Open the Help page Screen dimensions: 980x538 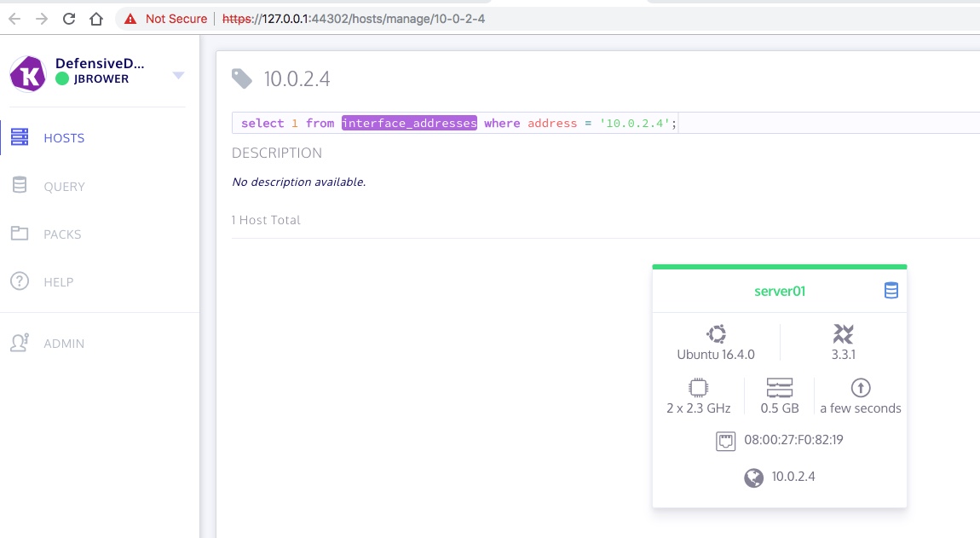[58, 282]
